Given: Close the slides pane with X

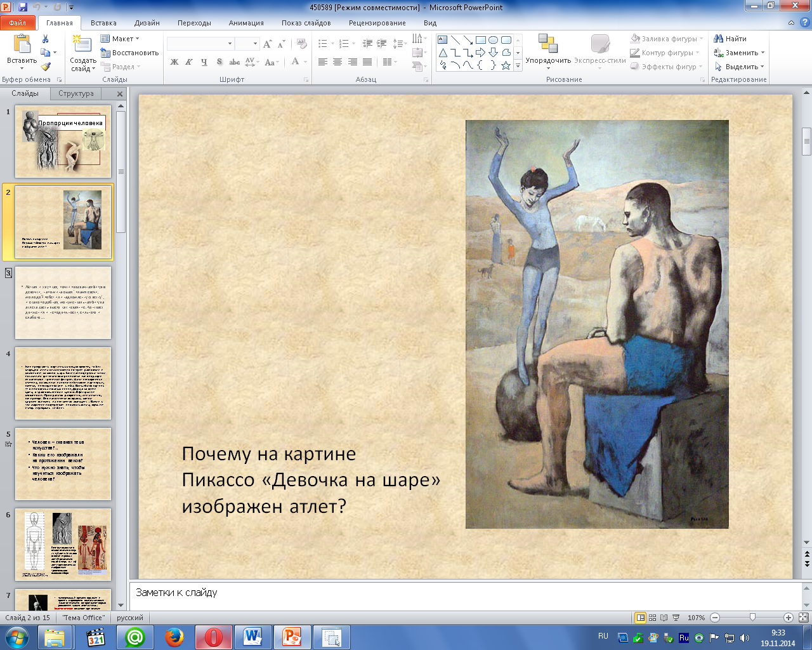Looking at the screenshot, I should pyautogui.click(x=120, y=93).
